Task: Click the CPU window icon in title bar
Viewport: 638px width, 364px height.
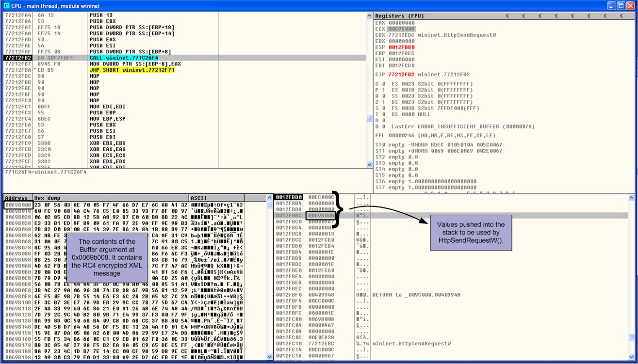Action: pos(7,5)
